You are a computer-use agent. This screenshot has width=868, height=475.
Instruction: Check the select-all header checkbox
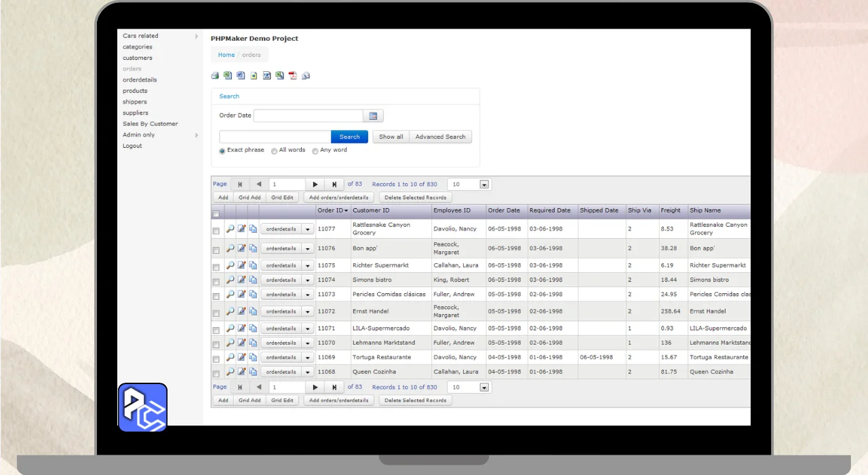[216, 214]
